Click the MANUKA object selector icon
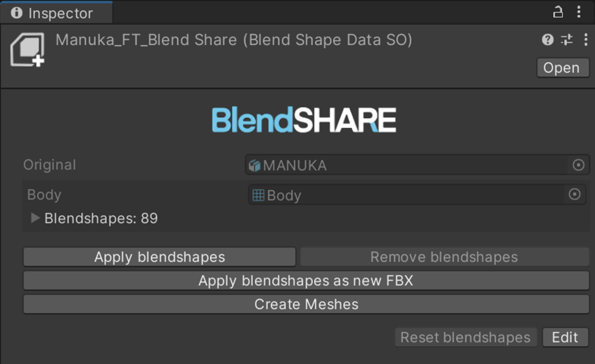 click(x=577, y=165)
